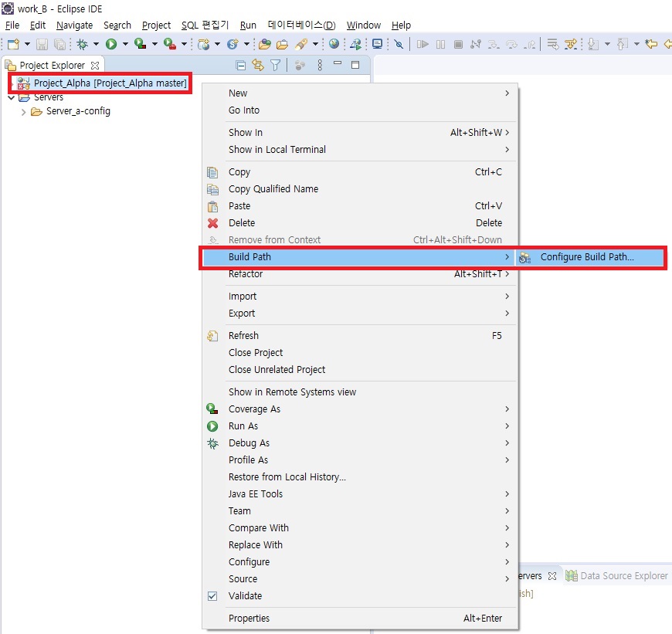Click the Save All toolbar icon
The image size is (672, 634).
point(59,44)
